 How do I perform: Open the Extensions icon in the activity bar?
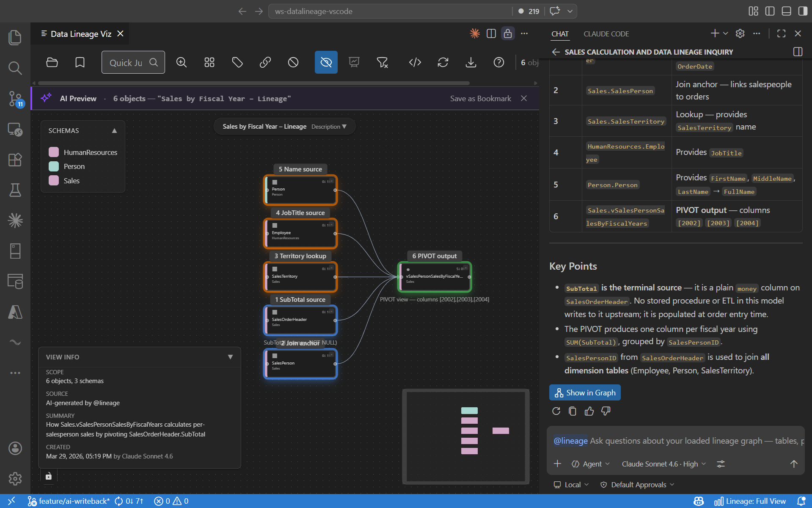(x=15, y=160)
